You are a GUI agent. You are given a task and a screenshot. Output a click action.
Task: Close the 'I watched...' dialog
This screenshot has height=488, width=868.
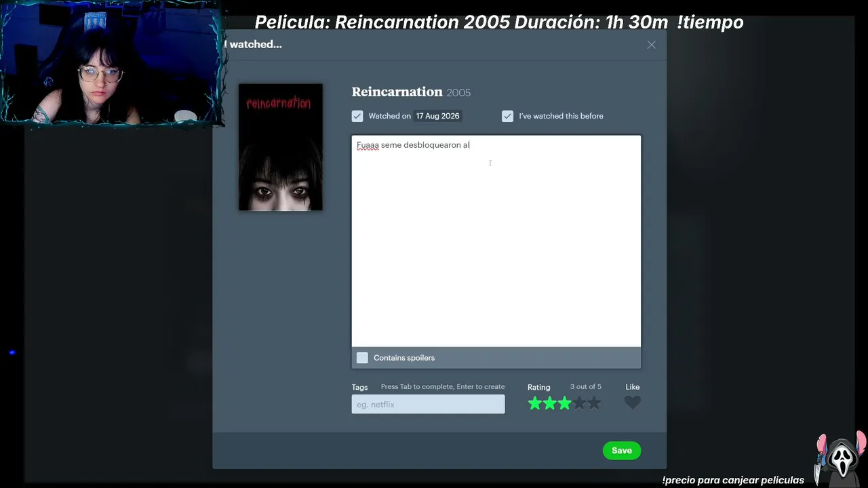pyautogui.click(x=651, y=45)
